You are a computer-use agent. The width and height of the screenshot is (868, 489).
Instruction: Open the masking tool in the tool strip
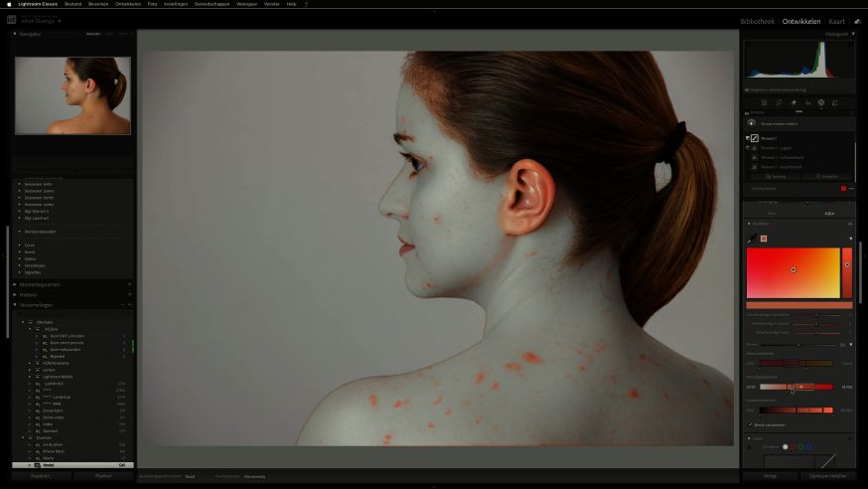pyautogui.click(x=821, y=102)
